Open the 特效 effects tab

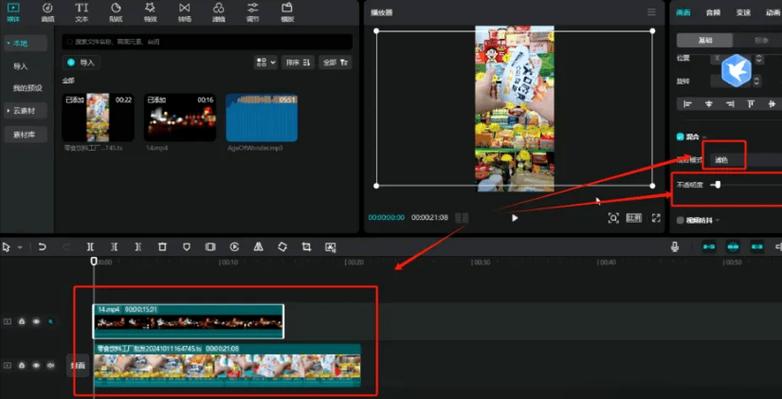click(x=150, y=12)
